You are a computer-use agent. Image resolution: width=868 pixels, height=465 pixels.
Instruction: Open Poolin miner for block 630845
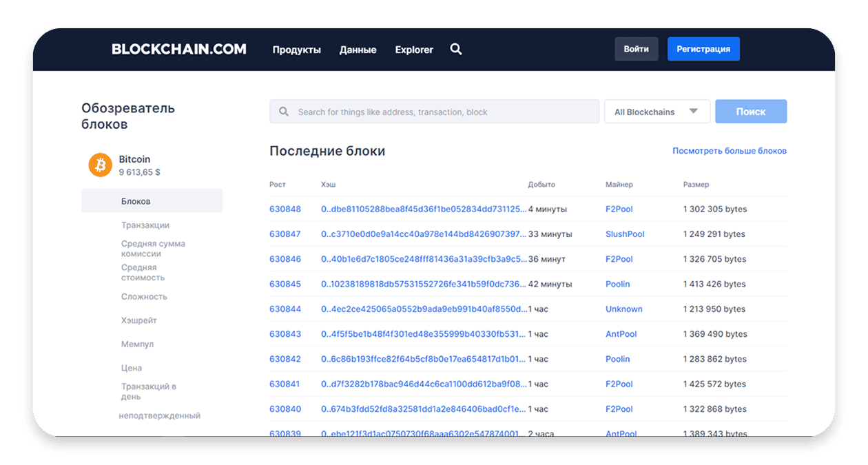coord(618,284)
